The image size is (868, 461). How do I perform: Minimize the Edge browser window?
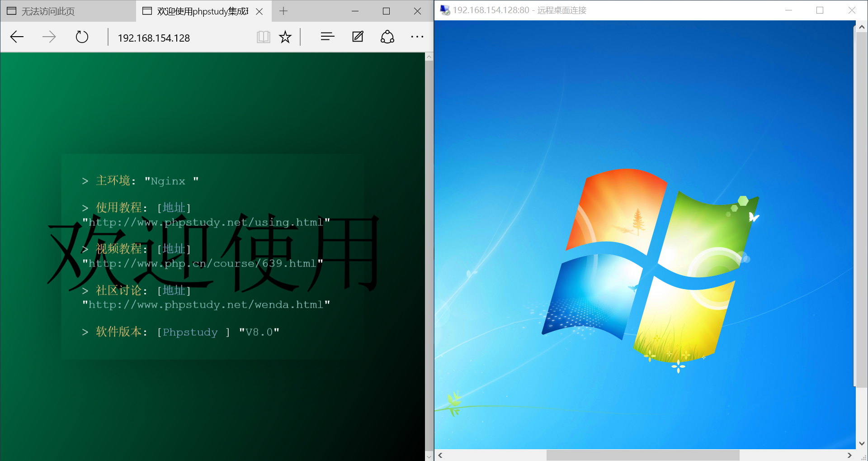coord(355,11)
